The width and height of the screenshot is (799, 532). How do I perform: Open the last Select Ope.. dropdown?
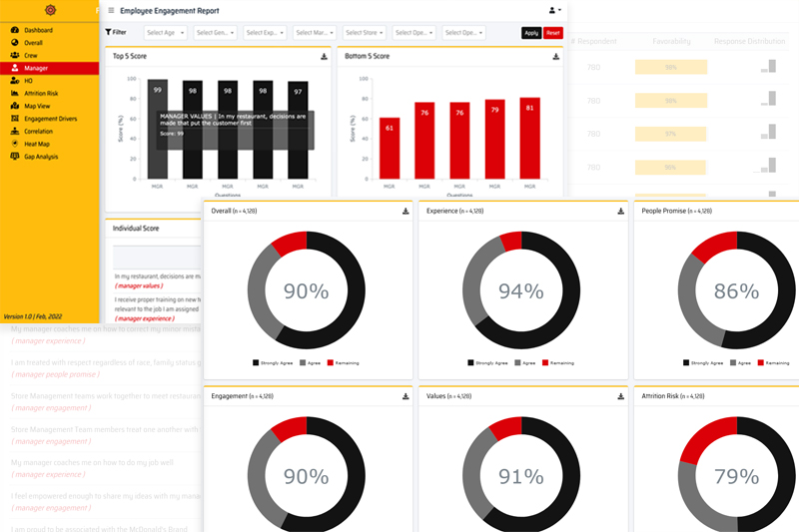463,33
